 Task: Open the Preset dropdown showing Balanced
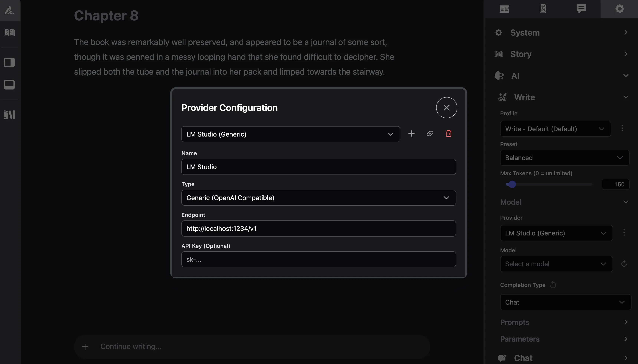coord(564,157)
